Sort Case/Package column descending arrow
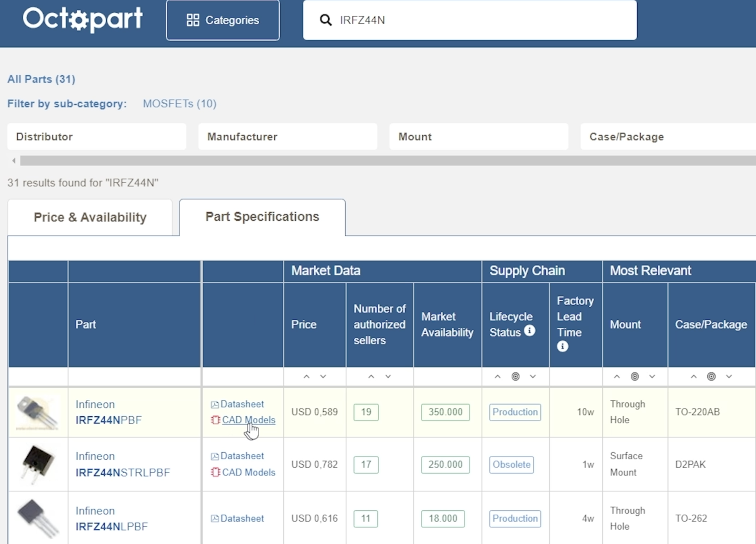The image size is (756, 544). (729, 377)
